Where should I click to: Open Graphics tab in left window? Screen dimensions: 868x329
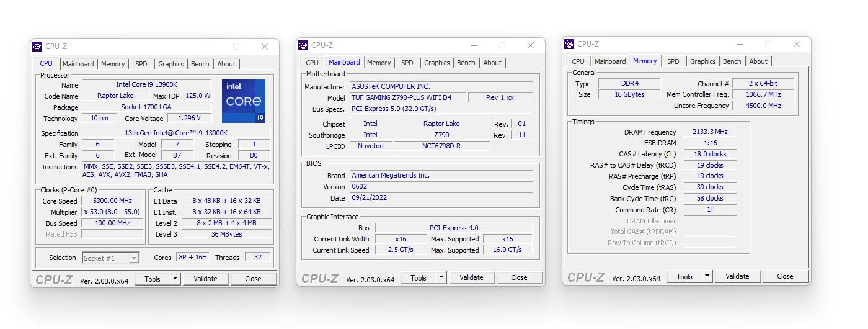point(171,64)
